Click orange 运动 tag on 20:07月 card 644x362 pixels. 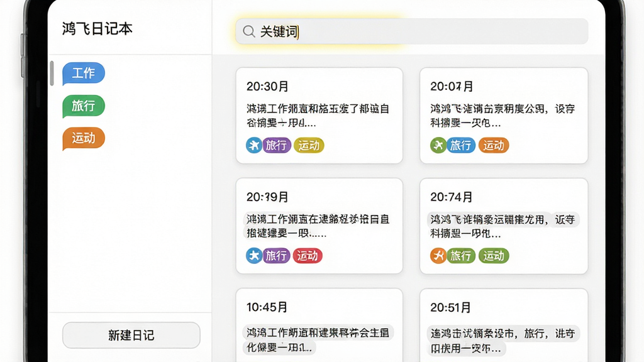tap(494, 145)
